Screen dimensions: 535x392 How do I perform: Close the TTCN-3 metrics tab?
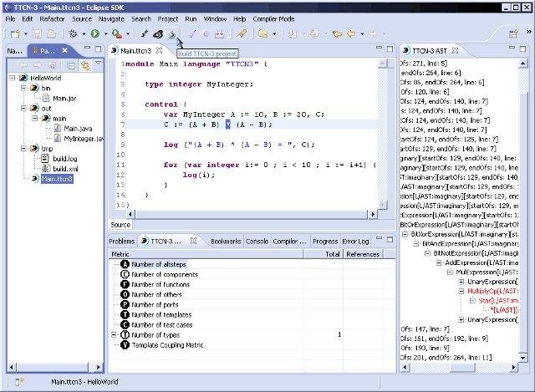[x=193, y=241]
